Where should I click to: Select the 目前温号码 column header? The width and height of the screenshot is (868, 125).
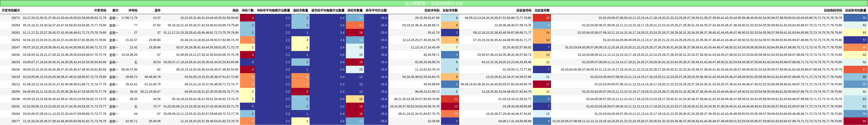pyautogui.click(x=524, y=10)
